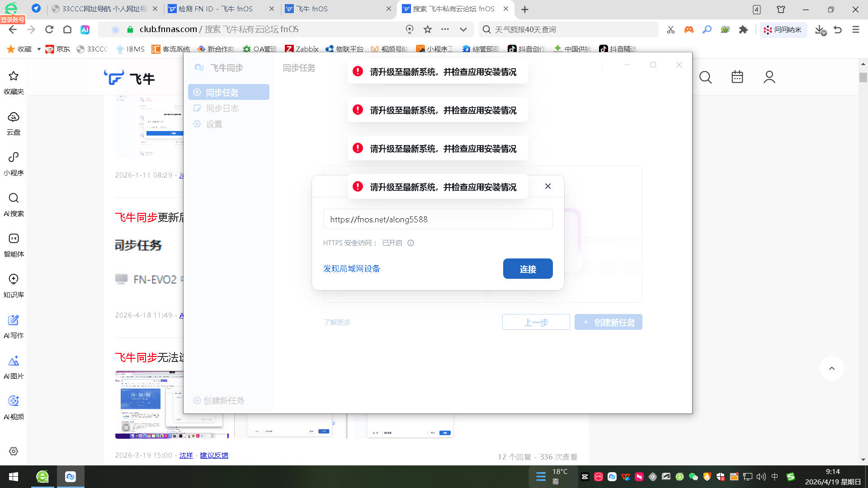Open AI写作 writing tool in sidebar
The width and height of the screenshot is (868, 488).
pos(14,326)
